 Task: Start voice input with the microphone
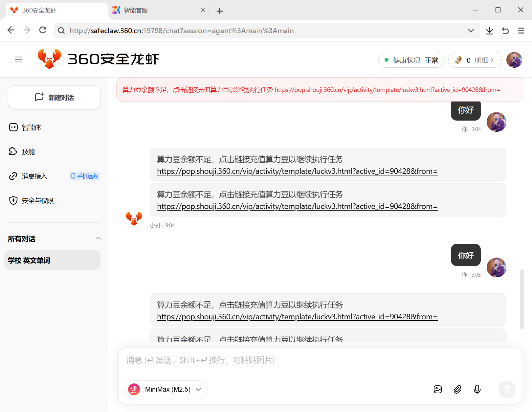tap(477, 389)
